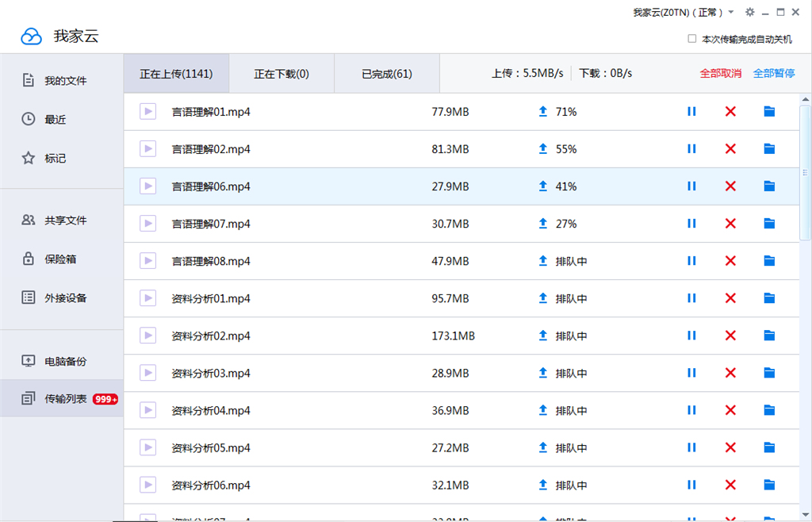Cancel upload of 言语理解02.mp4
The height and width of the screenshot is (522, 812).
coord(730,149)
